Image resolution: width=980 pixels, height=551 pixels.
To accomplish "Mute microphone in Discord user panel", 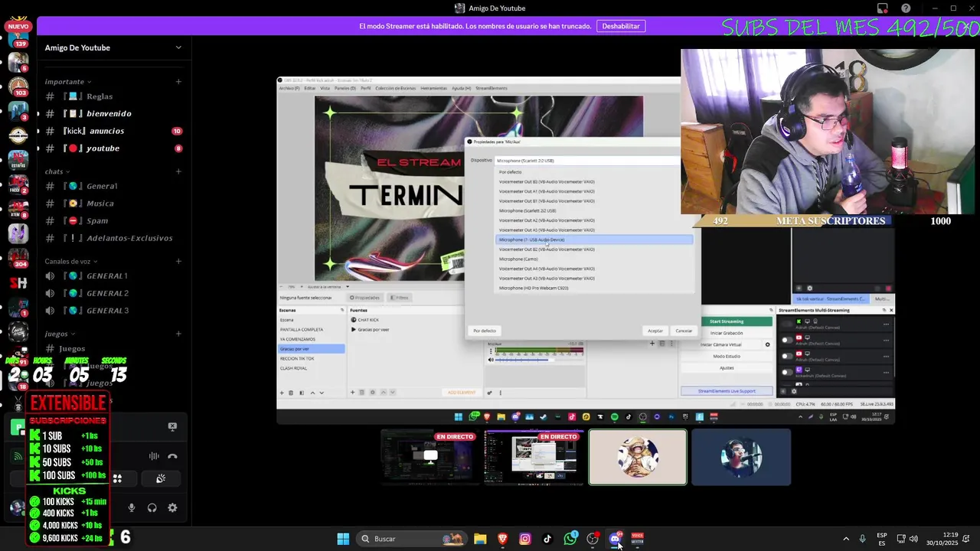I will [x=132, y=507].
